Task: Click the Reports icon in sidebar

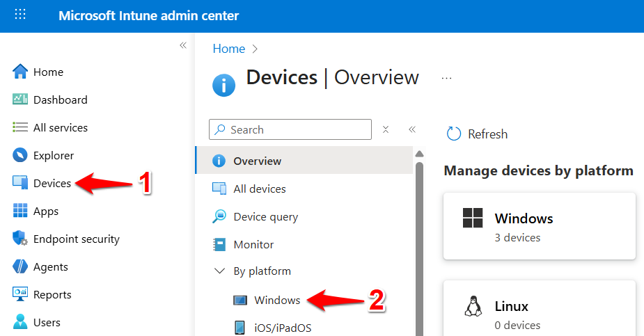Action: [20, 294]
